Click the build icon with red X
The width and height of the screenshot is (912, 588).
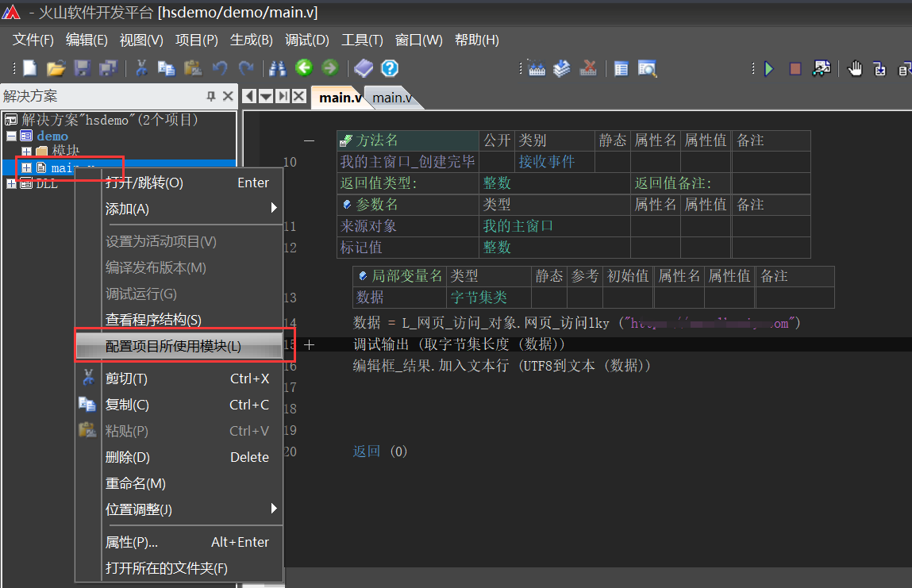588,68
